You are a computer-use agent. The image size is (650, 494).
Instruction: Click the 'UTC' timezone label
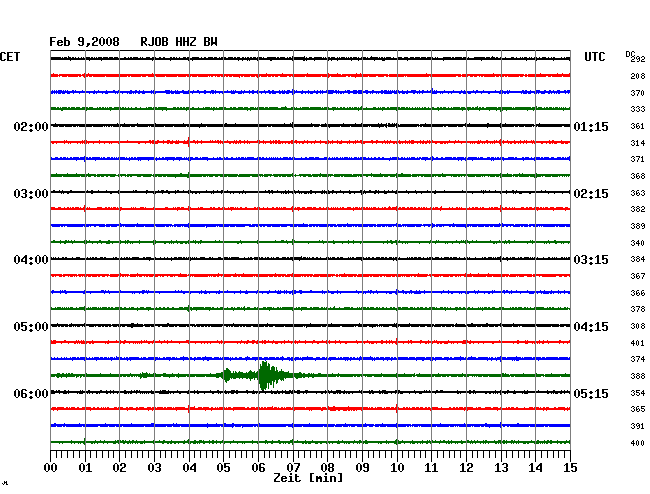pyautogui.click(x=594, y=57)
